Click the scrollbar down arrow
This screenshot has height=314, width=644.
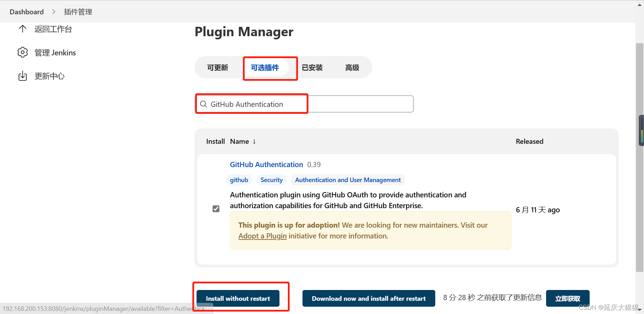click(639, 309)
